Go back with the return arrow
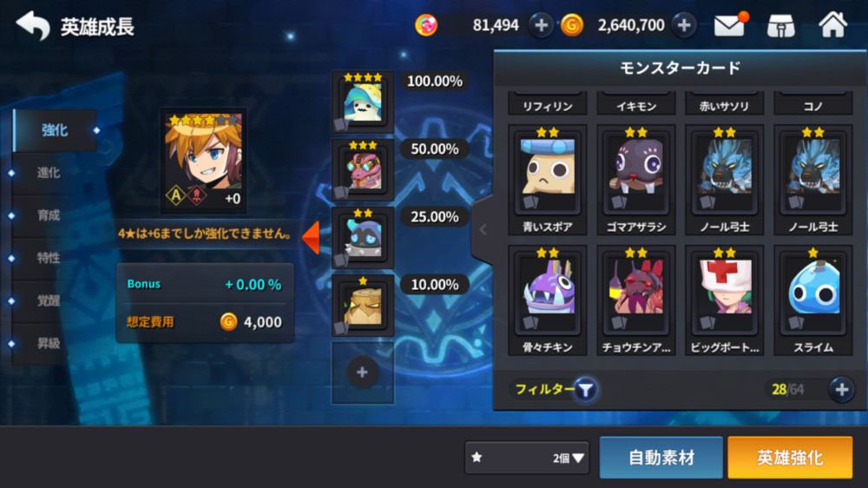 click(33, 25)
